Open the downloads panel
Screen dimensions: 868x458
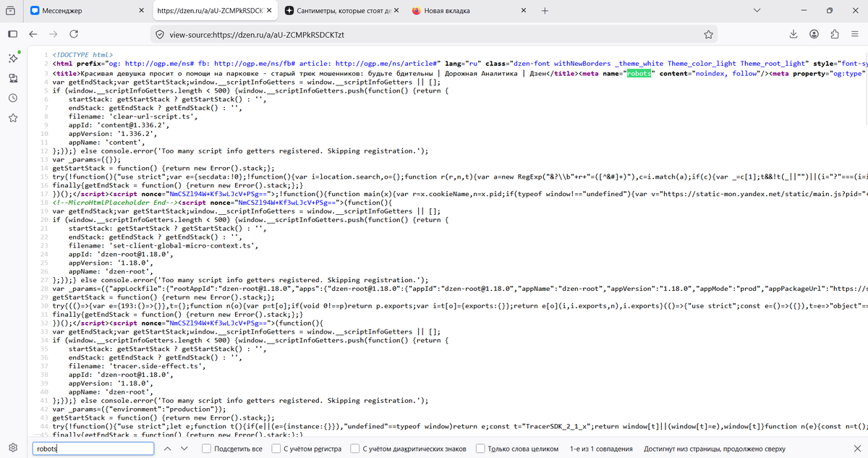click(x=793, y=34)
